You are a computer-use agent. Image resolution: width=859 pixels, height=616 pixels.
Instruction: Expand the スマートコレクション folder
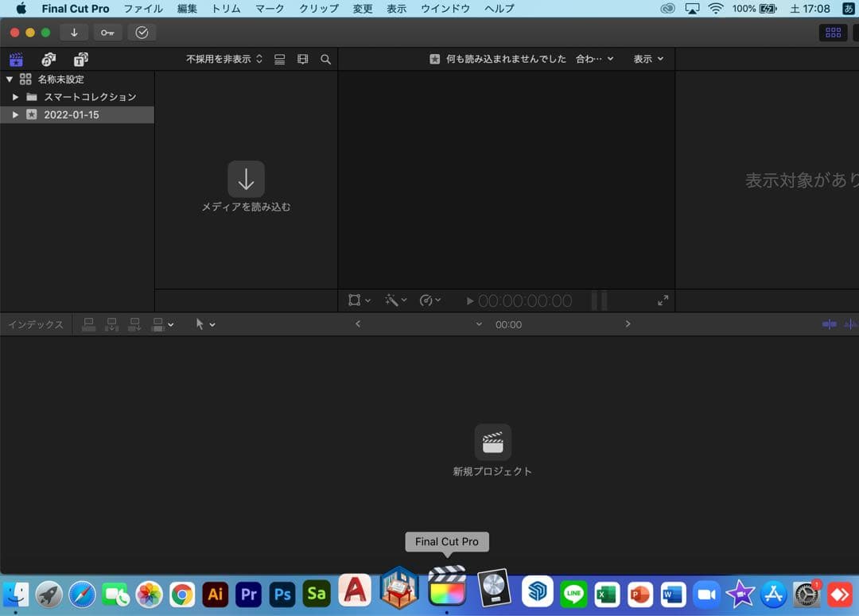tap(14, 96)
